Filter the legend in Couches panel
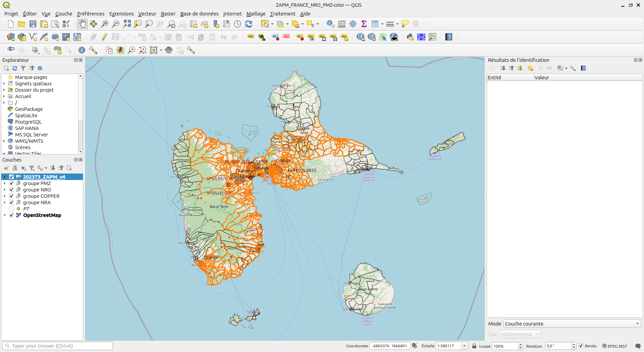This screenshot has width=644, height=352. pos(32,168)
